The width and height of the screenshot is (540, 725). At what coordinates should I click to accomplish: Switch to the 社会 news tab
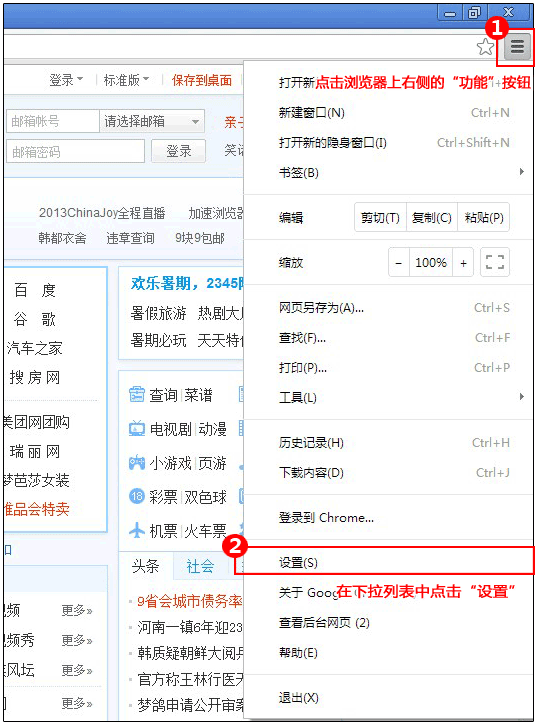coord(200,565)
